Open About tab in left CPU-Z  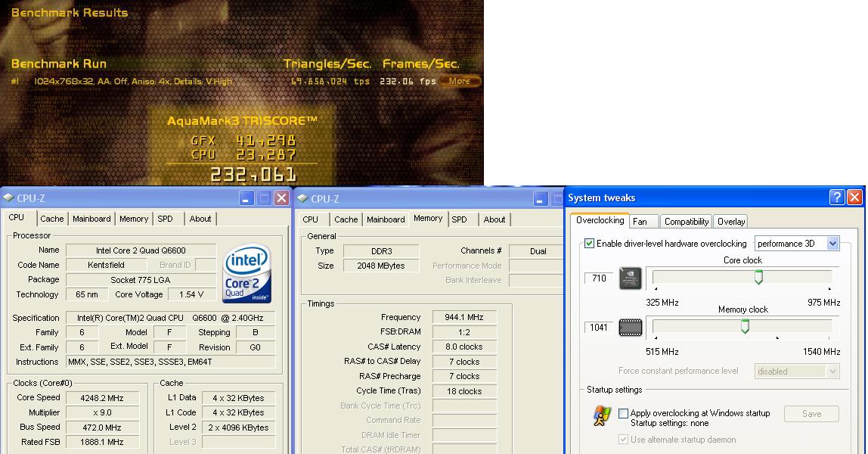tap(200, 219)
